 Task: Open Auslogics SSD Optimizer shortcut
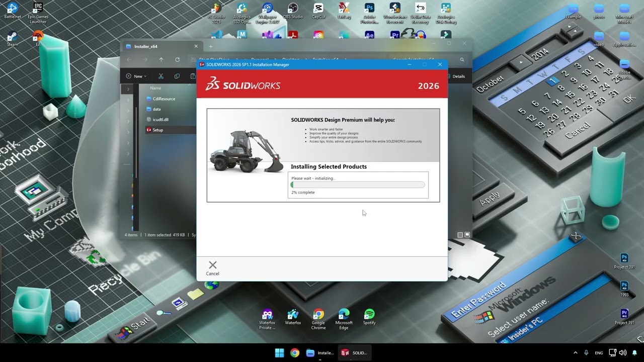242,13
